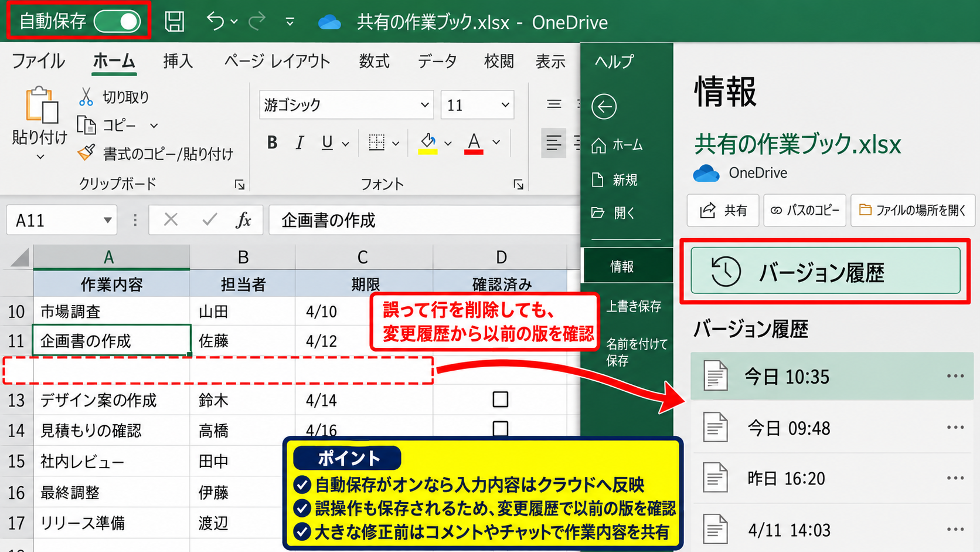Click the top align icon
This screenshot has width=980, height=552.
coord(554,104)
